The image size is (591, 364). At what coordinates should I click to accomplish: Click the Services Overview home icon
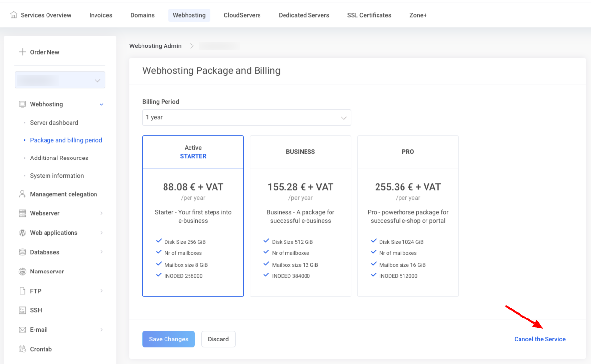pos(14,15)
